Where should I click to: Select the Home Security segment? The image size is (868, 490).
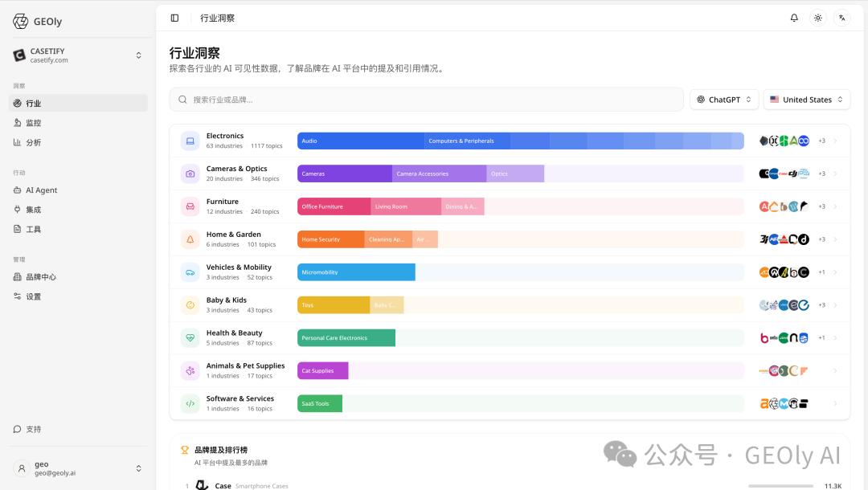pos(331,239)
